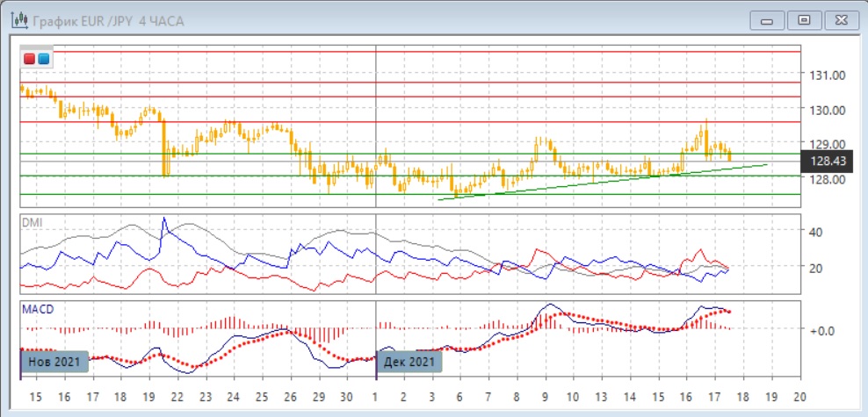Maximize the EUR/JPY chart window
This screenshot has height=417, width=868.
(803, 19)
